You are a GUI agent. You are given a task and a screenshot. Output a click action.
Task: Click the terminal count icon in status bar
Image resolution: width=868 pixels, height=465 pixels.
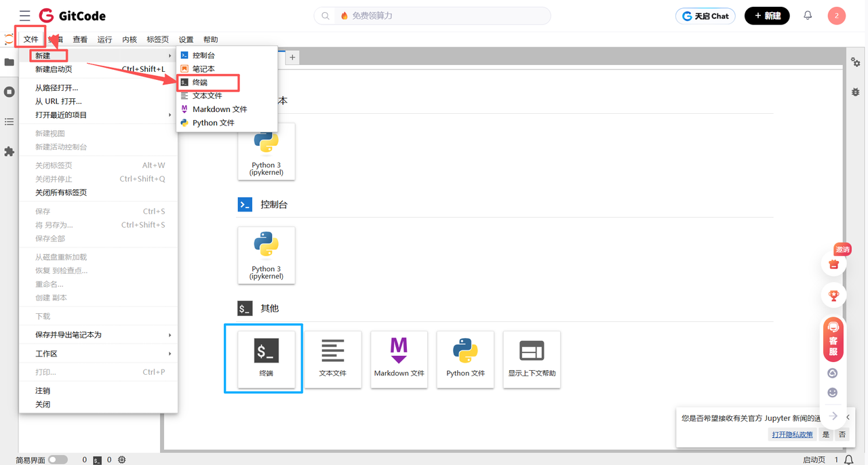(x=98, y=460)
